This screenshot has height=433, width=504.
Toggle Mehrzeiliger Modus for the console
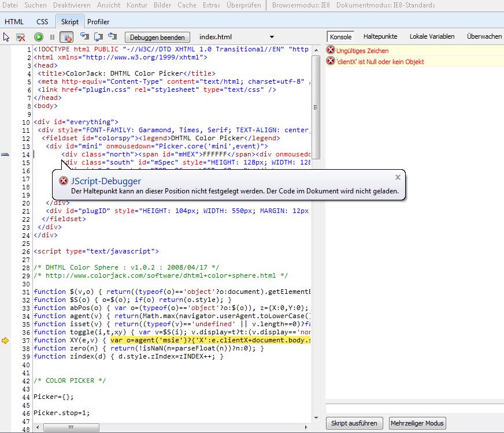point(417,423)
